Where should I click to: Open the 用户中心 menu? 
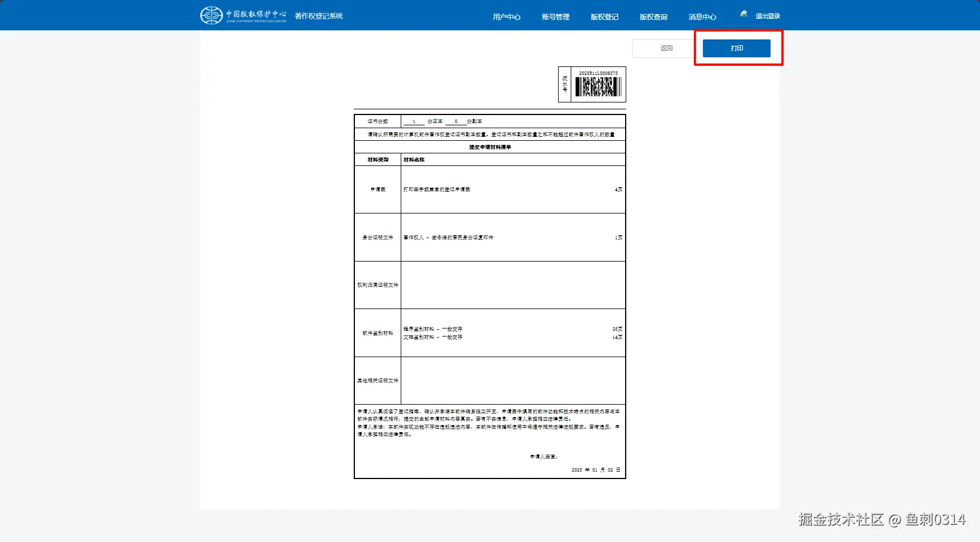(x=507, y=17)
